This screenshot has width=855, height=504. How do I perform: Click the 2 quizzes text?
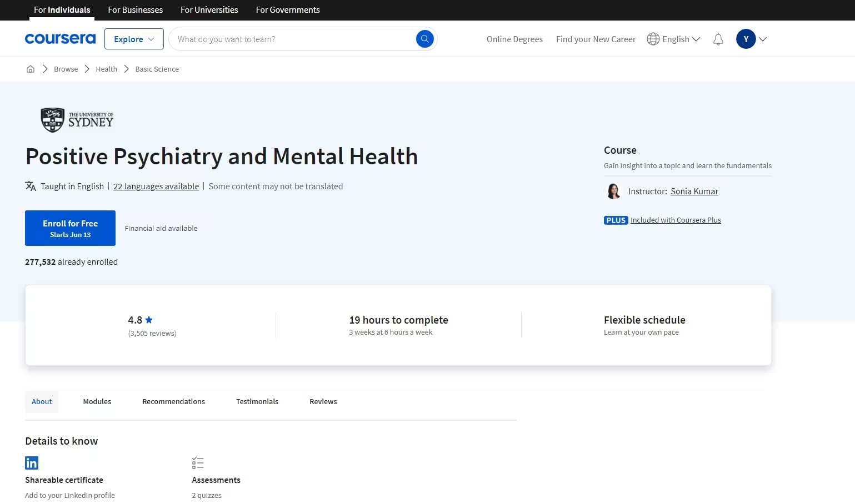(x=207, y=495)
